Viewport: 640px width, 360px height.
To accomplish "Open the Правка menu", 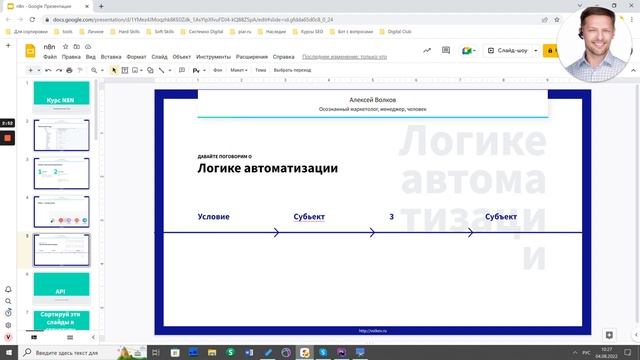I will [71, 57].
